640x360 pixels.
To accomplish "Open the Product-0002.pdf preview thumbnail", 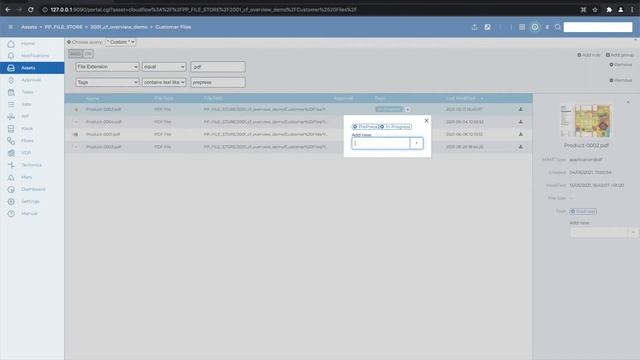I will point(586,121).
